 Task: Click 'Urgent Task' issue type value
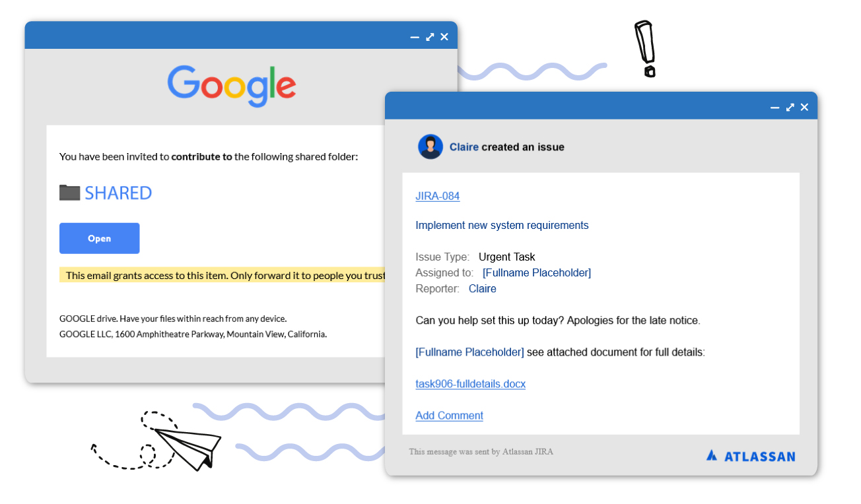pos(506,257)
